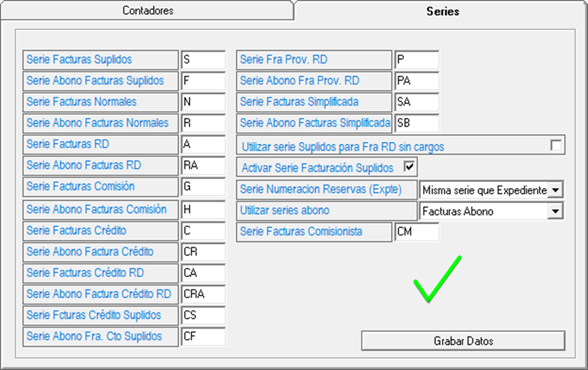Image resolution: width=588 pixels, height=370 pixels.
Task: Enable Utilizar serie Suplidos para Fra RD checkbox
Action: [x=556, y=145]
